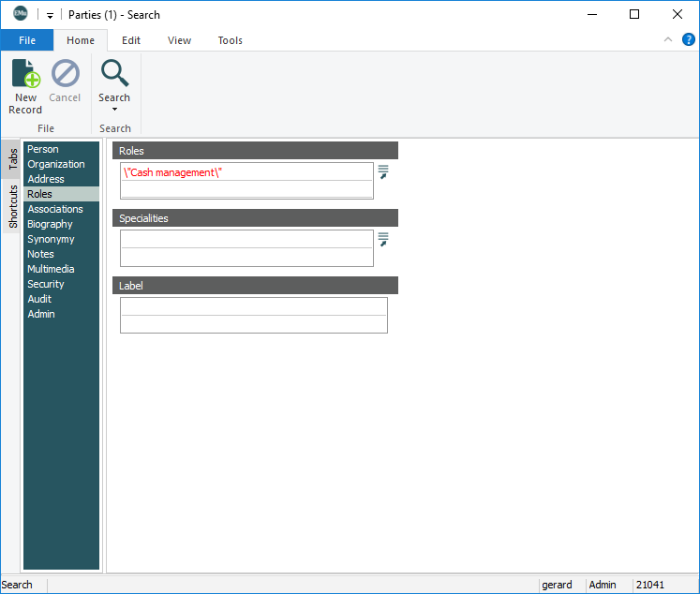The image size is (700, 594).
Task: Open the Specialities field lookup list icon
Action: [382, 239]
